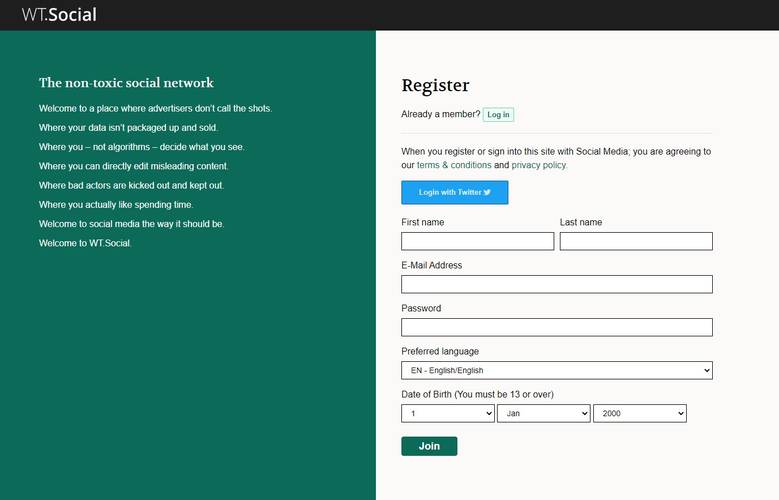The width and height of the screenshot is (779, 500).
Task: Click the text 'Welcome to WT.Social.'
Action: pyautogui.click(x=85, y=243)
